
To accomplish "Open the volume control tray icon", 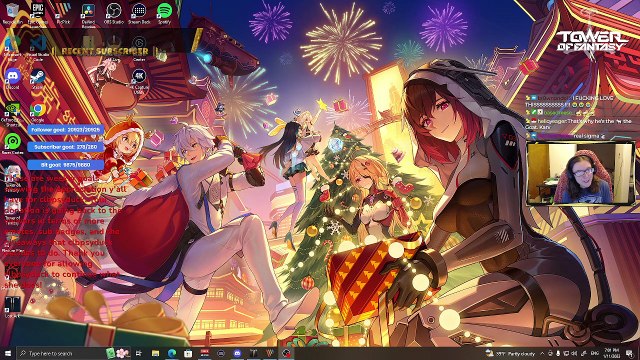I will 574,353.
